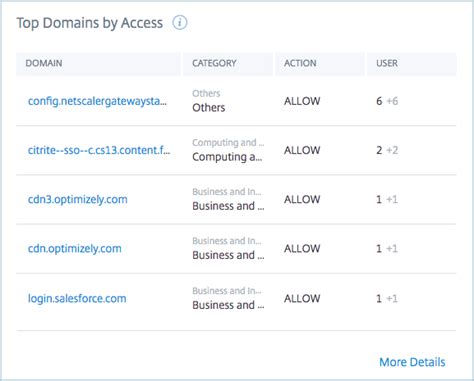Open the login.salesforce.com domain link

point(77,298)
